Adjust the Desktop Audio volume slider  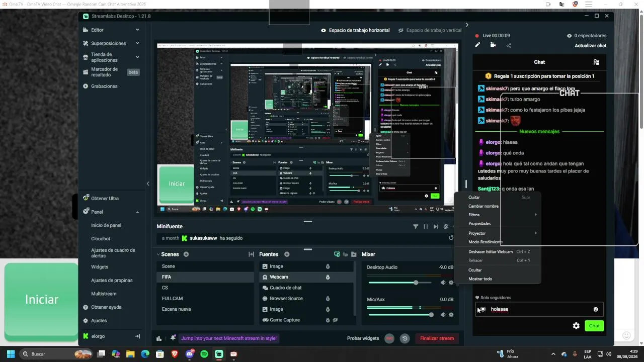(x=400, y=283)
